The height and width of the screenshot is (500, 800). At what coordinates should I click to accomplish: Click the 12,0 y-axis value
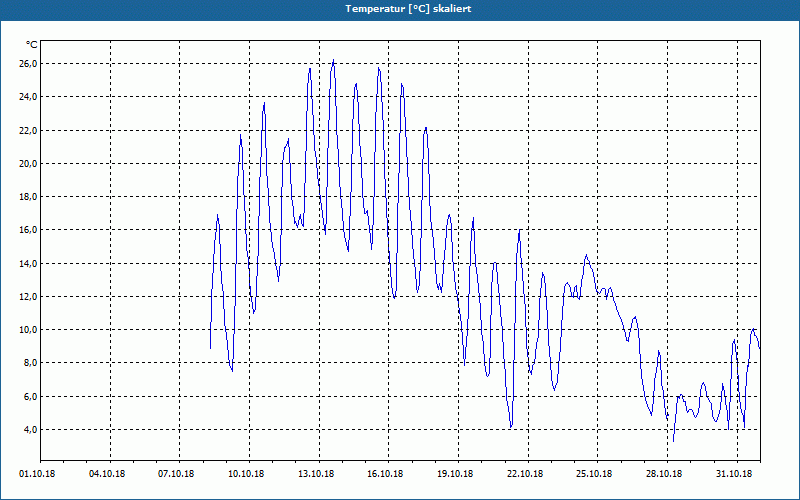(x=28, y=297)
